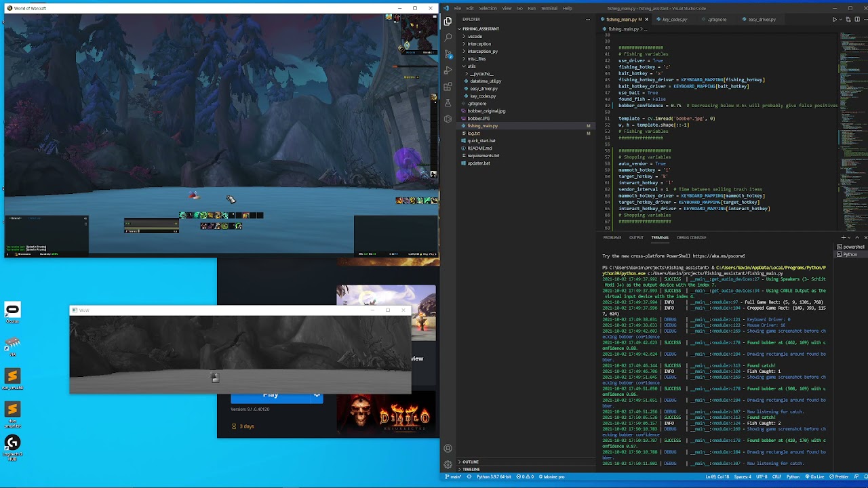868x488 pixels.
Task: Click the Prettier status bar item
Action: point(840,476)
